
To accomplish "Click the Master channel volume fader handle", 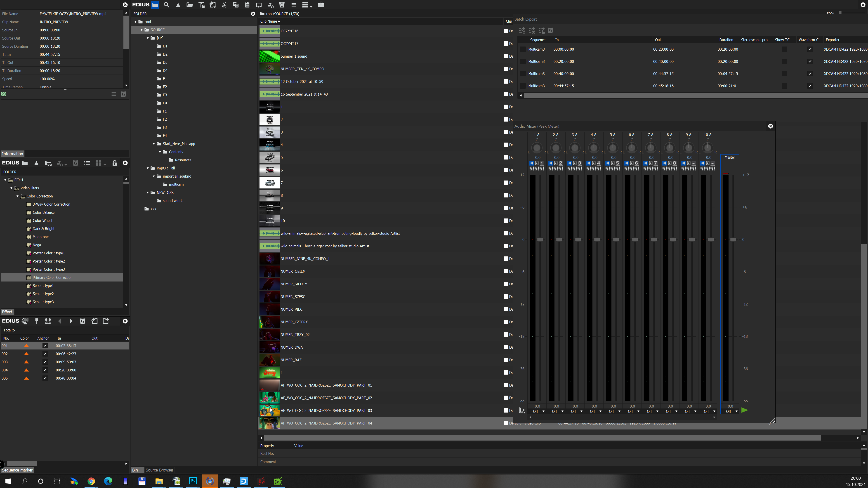I will pos(733,239).
